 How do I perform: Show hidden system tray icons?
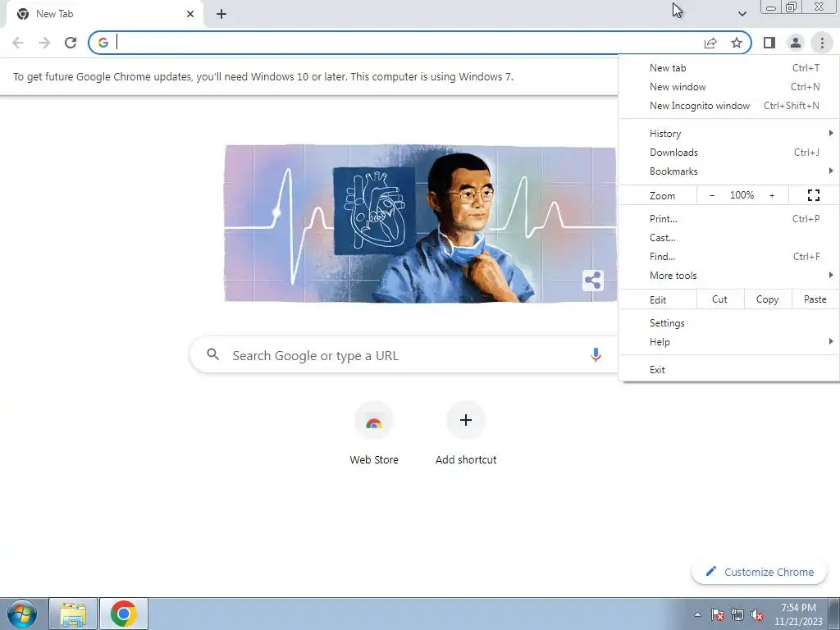click(697, 614)
